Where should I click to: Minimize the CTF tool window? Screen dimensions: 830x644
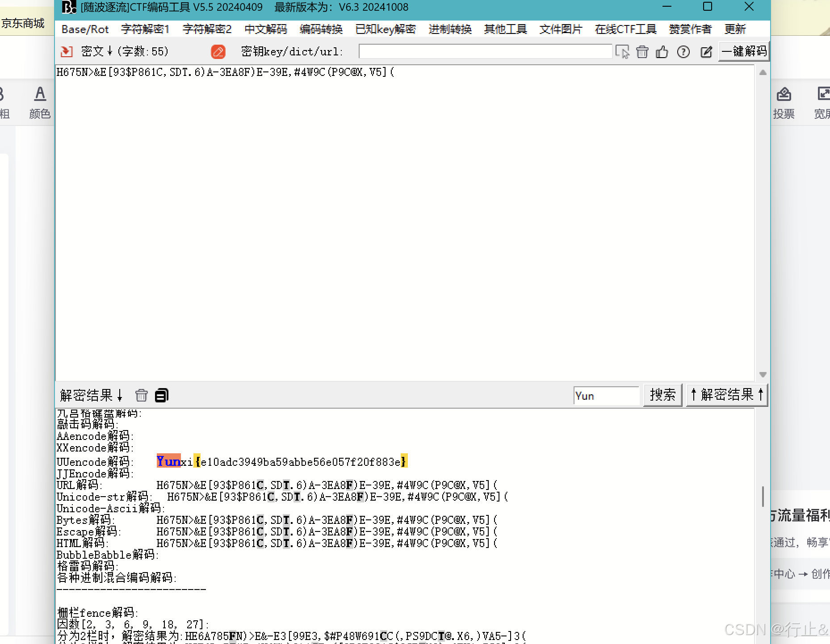667,7
